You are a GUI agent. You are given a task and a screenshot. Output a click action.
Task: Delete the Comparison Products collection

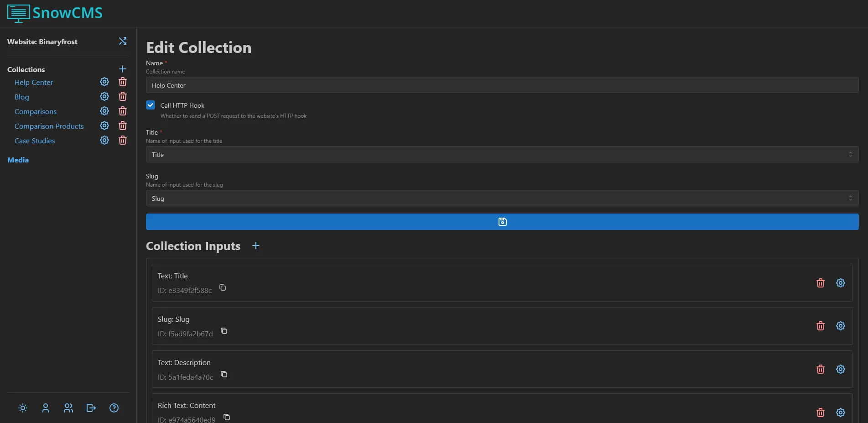123,125
